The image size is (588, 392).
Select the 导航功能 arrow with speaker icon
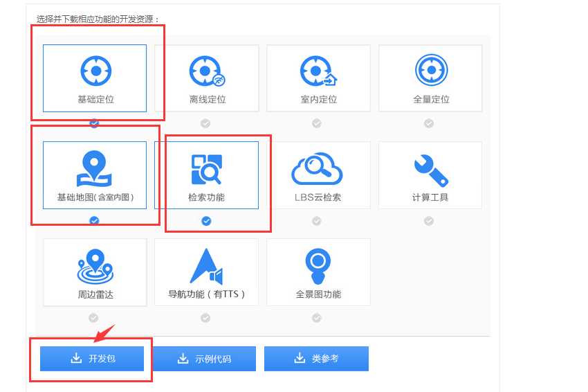pyautogui.click(x=206, y=266)
